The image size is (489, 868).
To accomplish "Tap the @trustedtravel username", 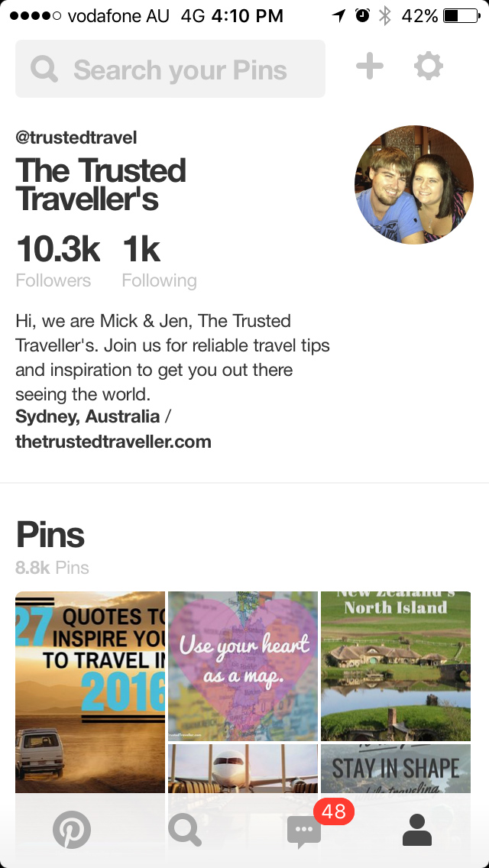I will [x=76, y=138].
